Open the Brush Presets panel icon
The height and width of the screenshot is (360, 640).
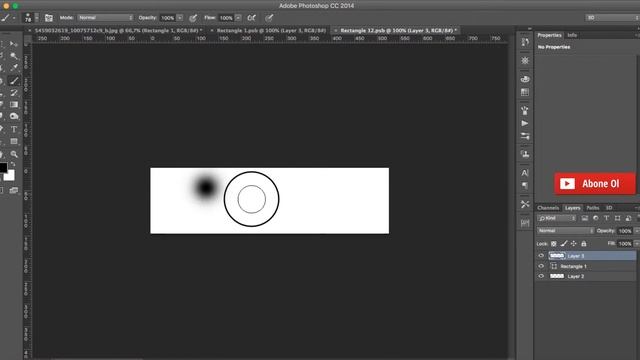[x=525, y=110]
